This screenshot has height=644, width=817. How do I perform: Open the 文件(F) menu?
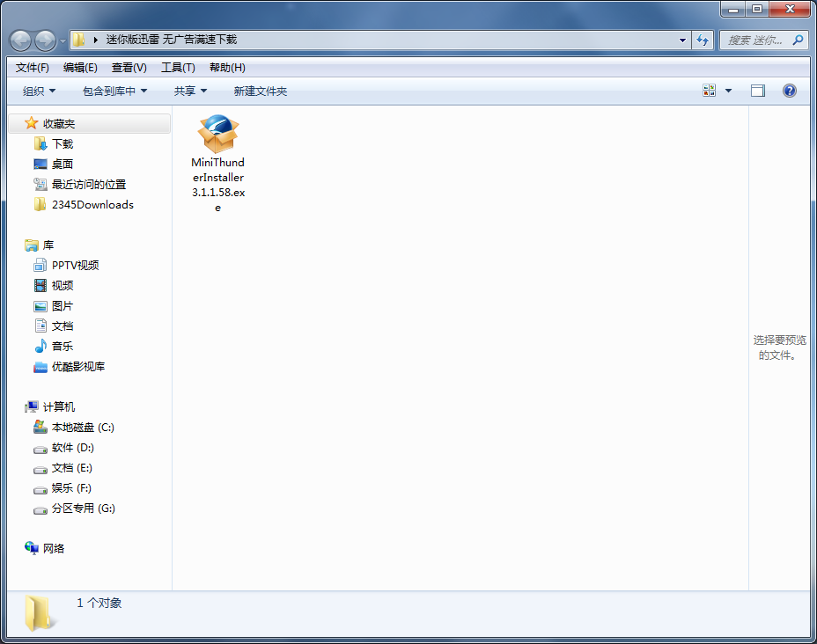coord(33,68)
